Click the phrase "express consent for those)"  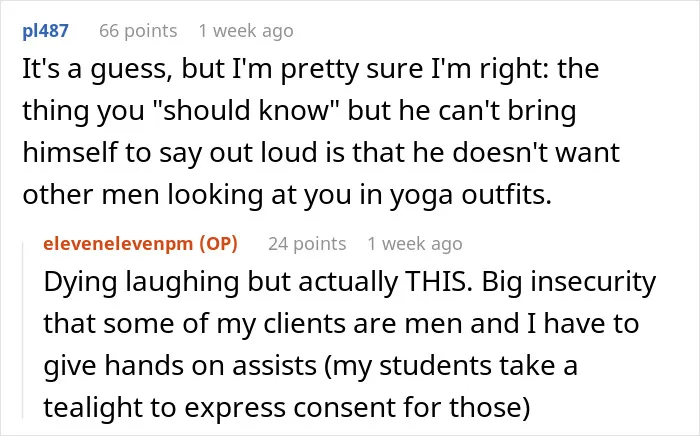[x=357, y=408]
